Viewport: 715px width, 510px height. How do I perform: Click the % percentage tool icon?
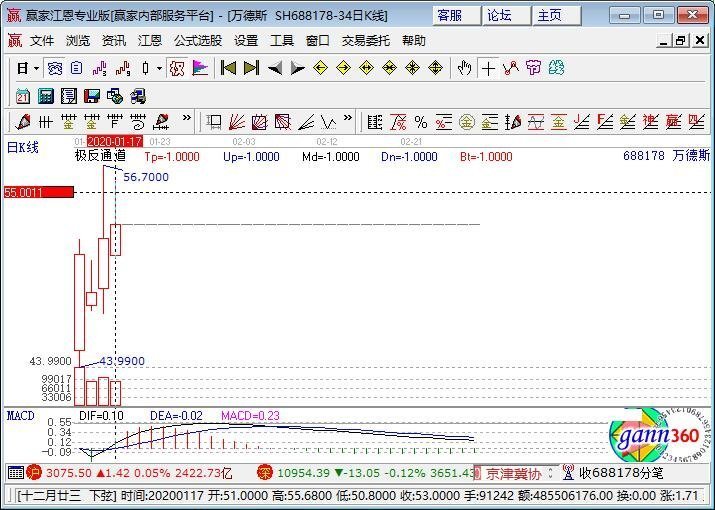(421, 122)
